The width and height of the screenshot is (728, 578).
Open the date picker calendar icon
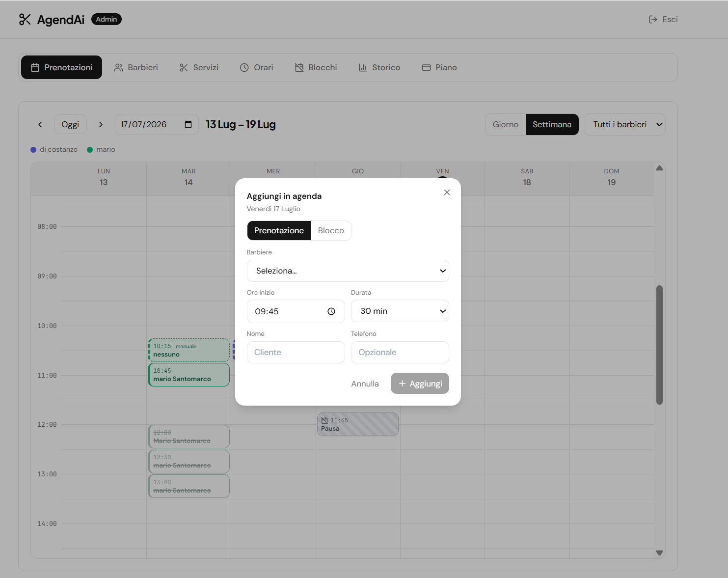[188, 124]
